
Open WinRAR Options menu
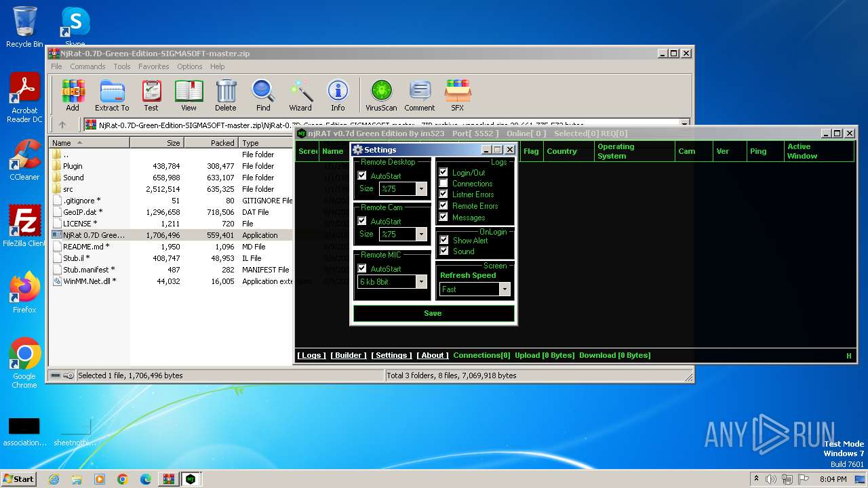[x=190, y=66]
